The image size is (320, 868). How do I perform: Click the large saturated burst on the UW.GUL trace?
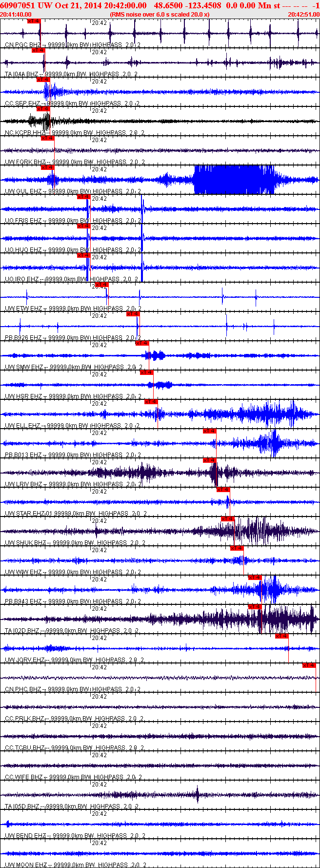[x=234, y=180]
